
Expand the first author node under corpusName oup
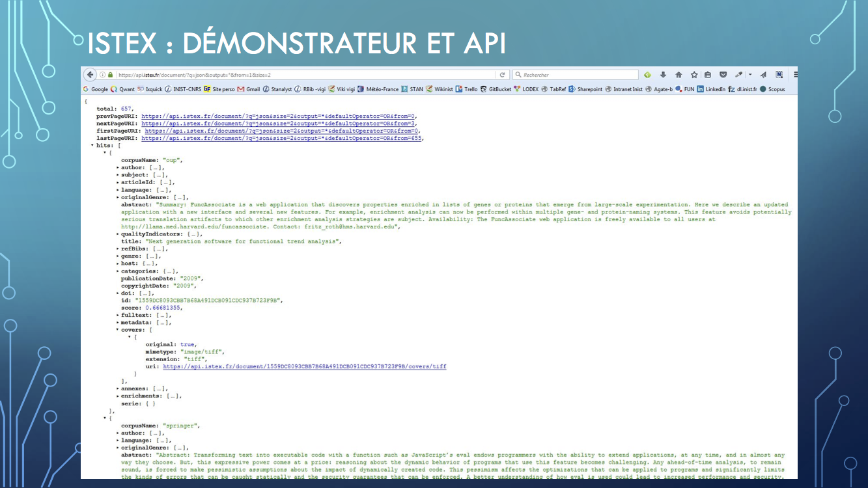[118, 168]
